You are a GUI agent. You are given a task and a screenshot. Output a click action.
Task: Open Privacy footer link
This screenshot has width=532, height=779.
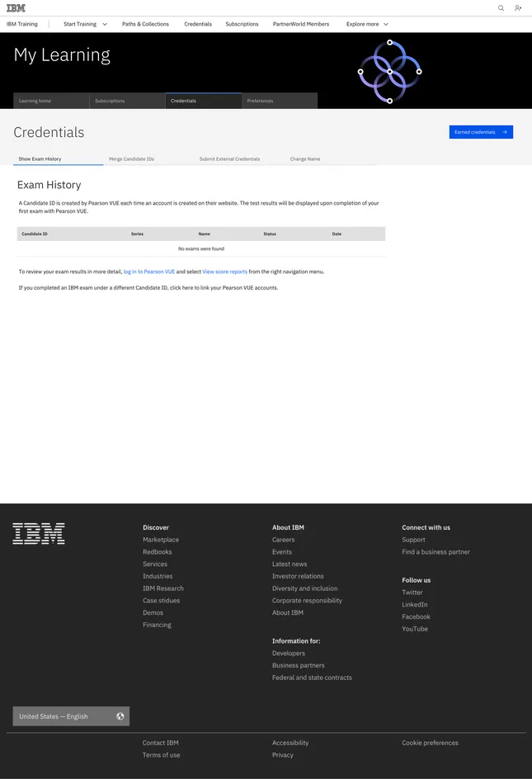pos(283,755)
